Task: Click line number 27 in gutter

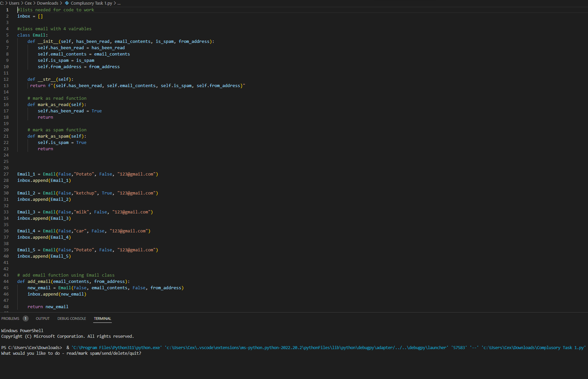Action: [x=6, y=174]
